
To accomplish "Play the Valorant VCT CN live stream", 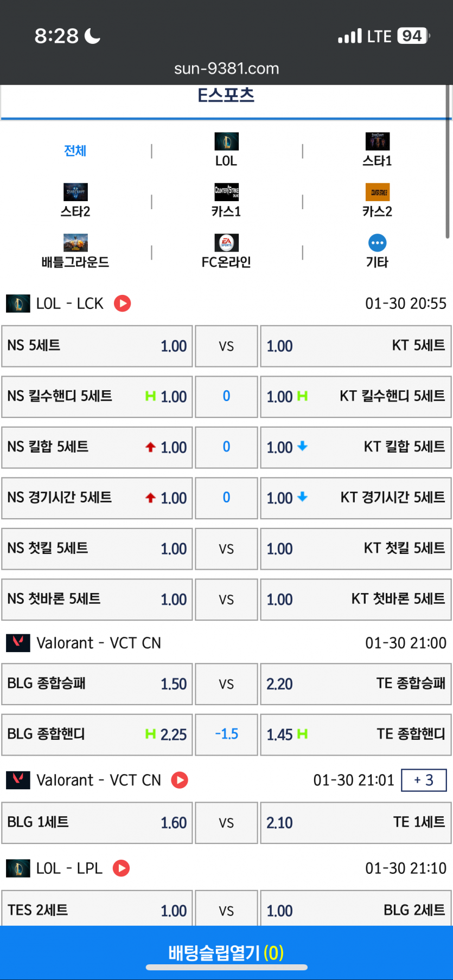I will [x=180, y=780].
